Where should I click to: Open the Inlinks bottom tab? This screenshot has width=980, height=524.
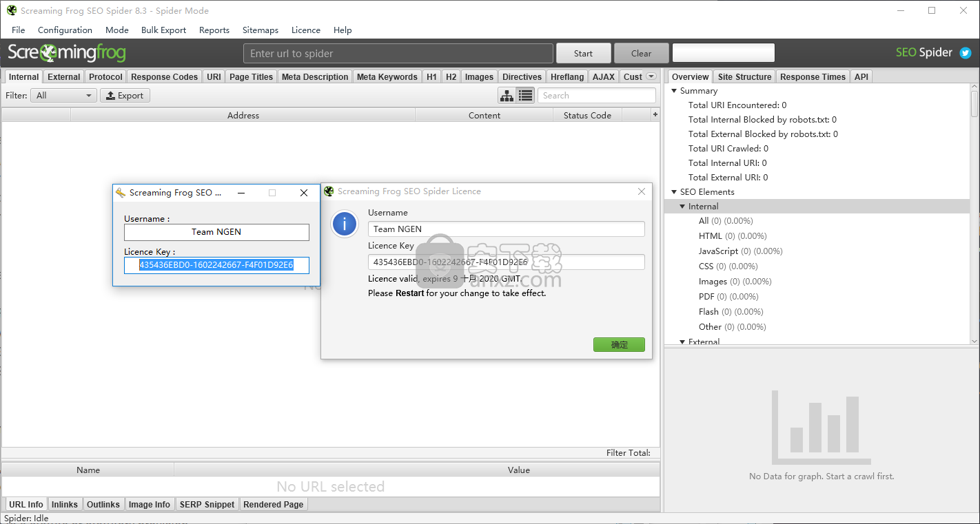[x=65, y=505]
